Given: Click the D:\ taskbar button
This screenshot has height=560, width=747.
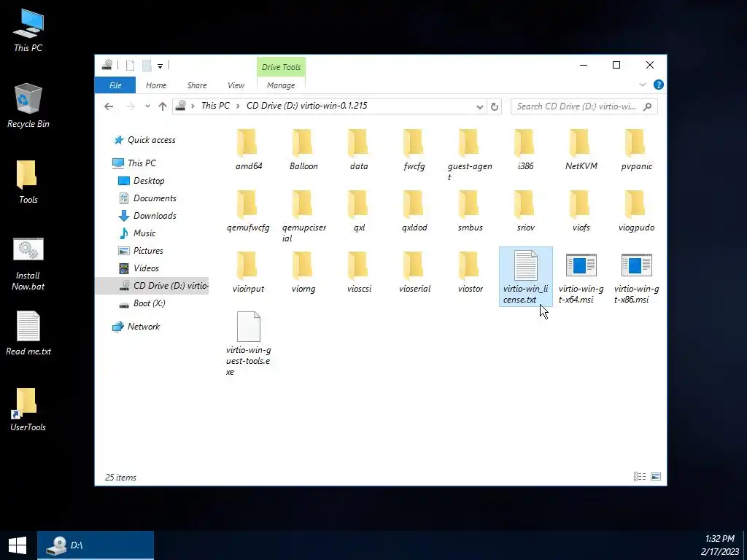Looking at the screenshot, I should click(96, 545).
